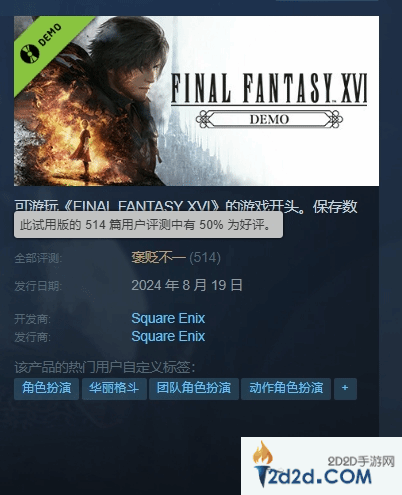Viewport: 402px width, 495px height.
Task: Expand more tags with the plus button
Action: coord(345,388)
